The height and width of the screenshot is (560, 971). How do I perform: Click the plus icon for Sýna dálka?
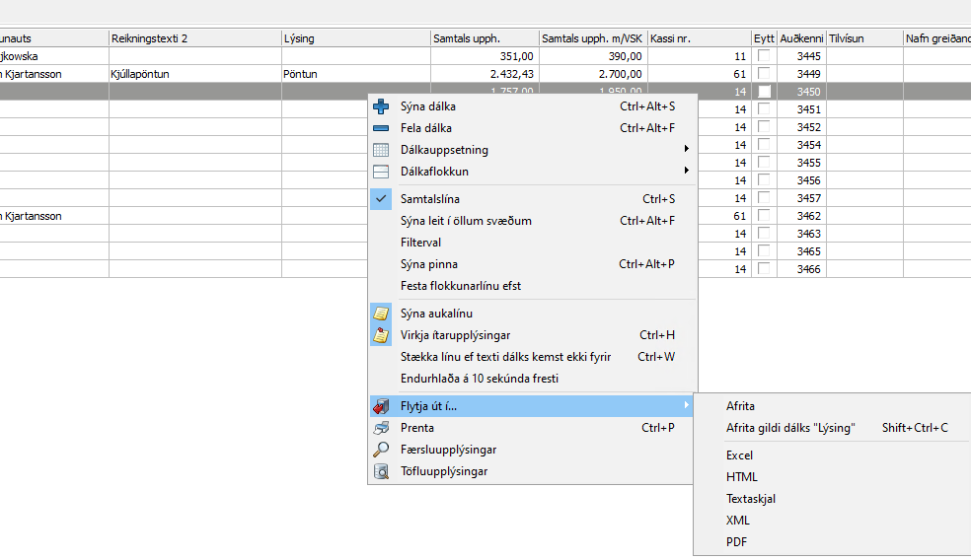point(382,106)
